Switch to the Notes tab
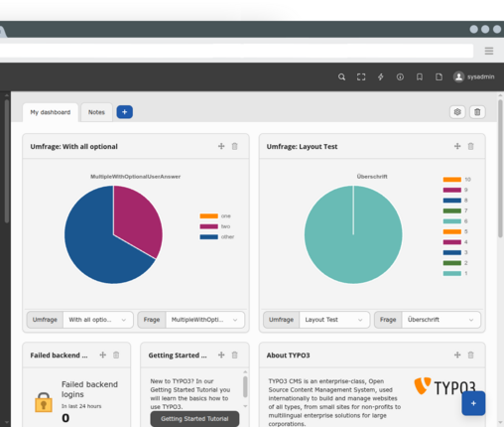504x427 pixels. tap(96, 112)
